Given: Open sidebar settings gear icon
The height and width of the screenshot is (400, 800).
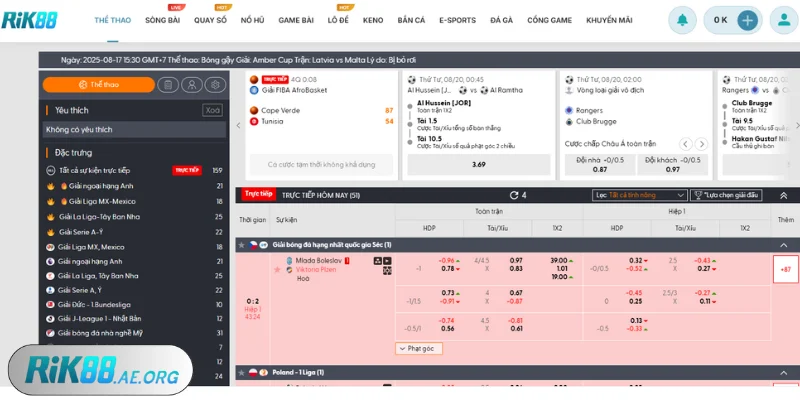Looking at the screenshot, I should click(217, 85).
